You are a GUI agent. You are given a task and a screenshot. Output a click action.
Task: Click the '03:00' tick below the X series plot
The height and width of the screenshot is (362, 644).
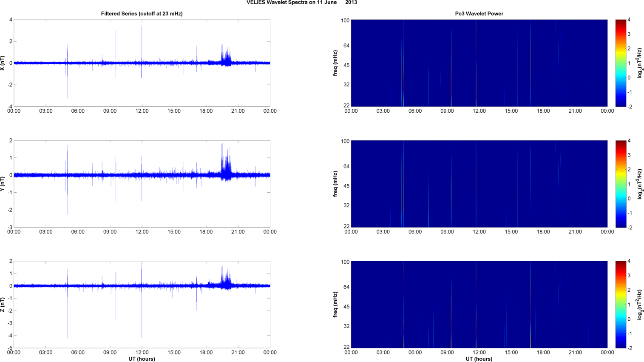click(46, 111)
